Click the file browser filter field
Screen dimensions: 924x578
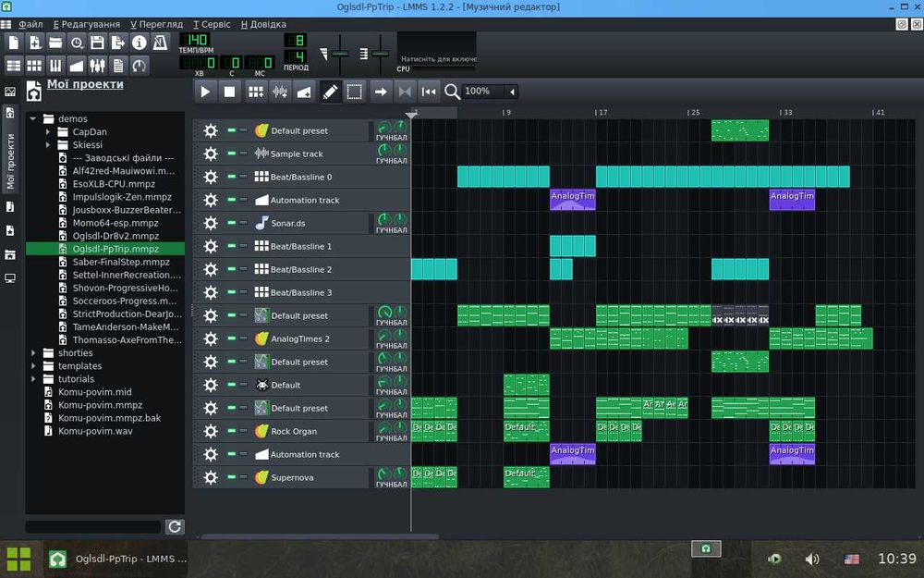tap(93, 527)
